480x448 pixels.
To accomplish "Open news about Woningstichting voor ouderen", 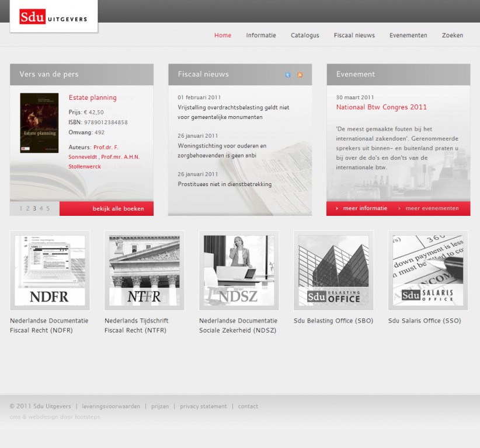I will (x=222, y=150).
